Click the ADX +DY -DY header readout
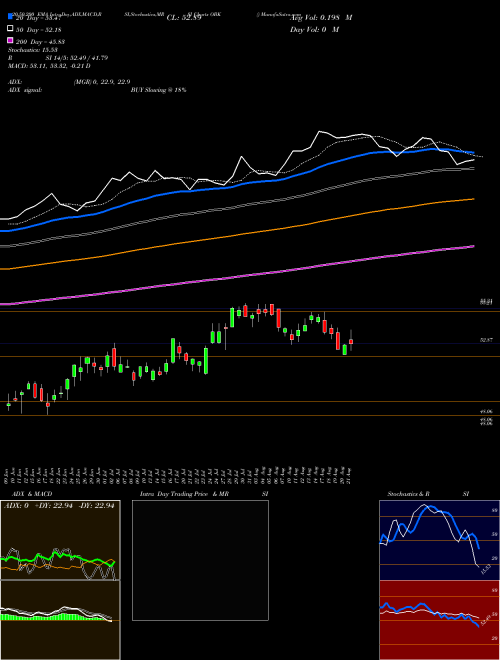 59,506
